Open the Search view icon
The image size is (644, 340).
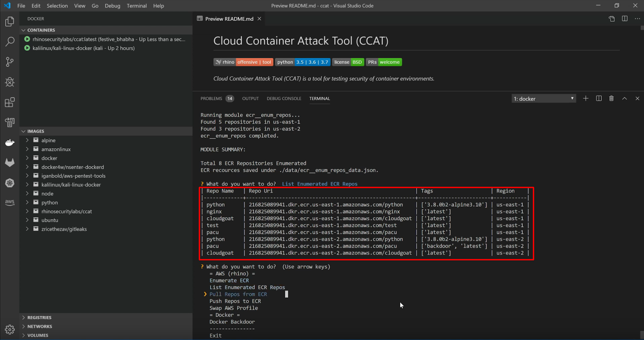pyautogui.click(x=10, y=41)
